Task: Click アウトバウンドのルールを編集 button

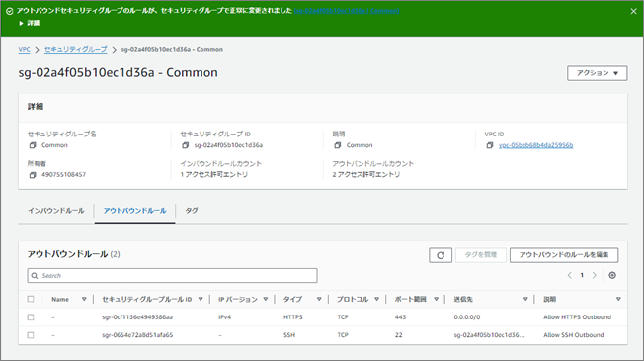Action: click(564, 255)
